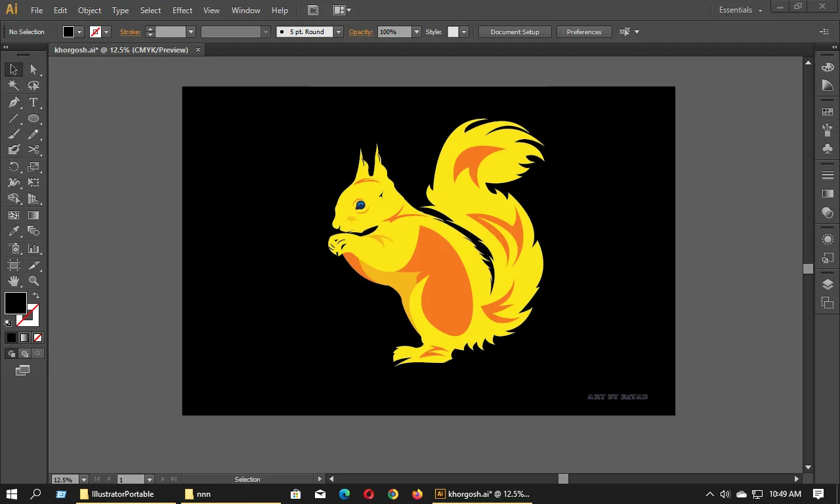Change Screen Mode button

pyautogui.click(x=23, y=371)
